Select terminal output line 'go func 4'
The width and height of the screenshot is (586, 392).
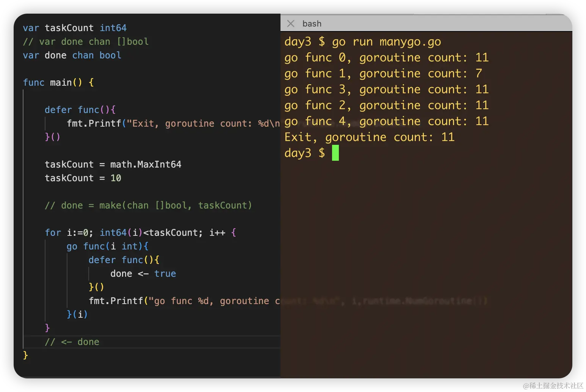coord(387,121)
